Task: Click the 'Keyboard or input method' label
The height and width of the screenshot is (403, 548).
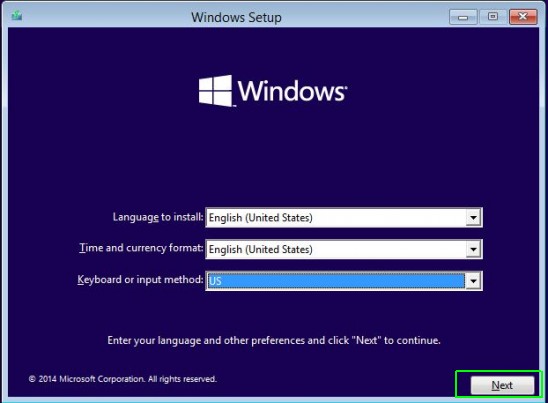Action: click(140, 280)
